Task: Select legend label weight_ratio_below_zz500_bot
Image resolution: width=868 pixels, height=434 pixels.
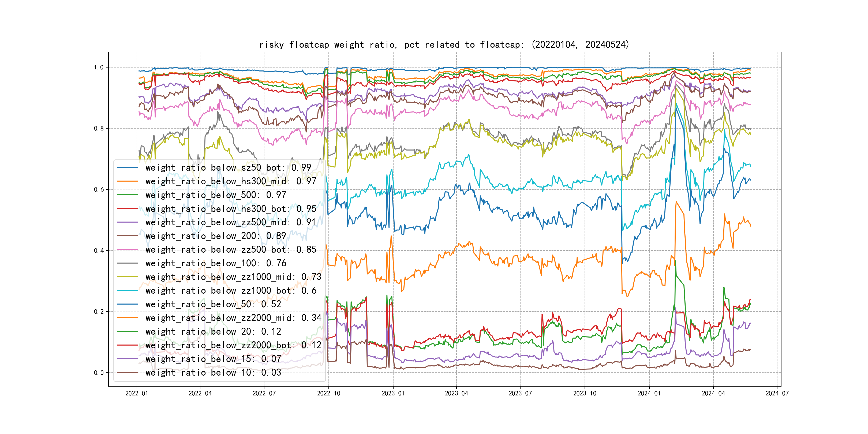Action: pyautogui.click(x=230, y=250)
